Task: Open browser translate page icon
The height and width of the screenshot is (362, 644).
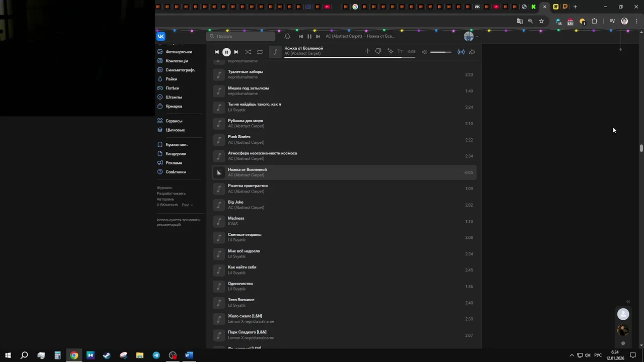Action: pyautogui.click(x=520, y=21)
